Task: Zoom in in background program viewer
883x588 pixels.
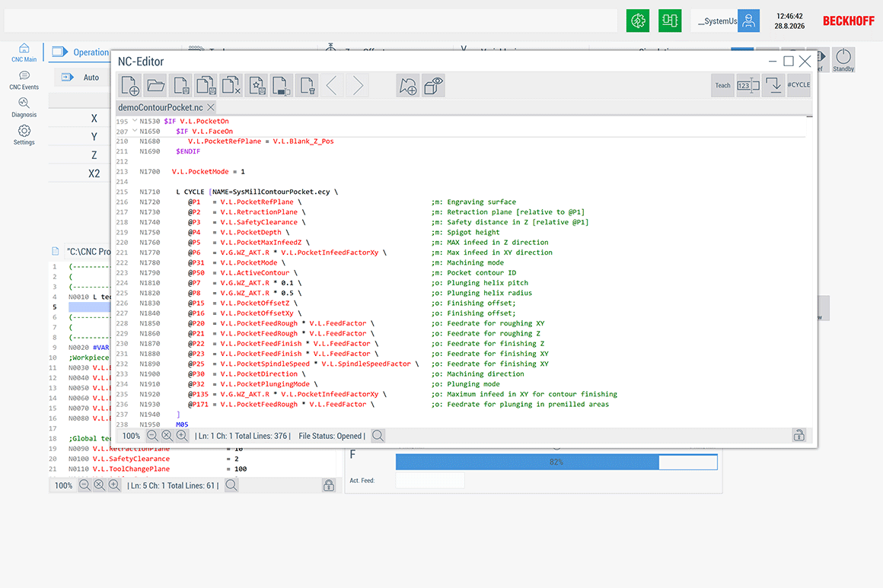Action: click(x=113, y=485)
